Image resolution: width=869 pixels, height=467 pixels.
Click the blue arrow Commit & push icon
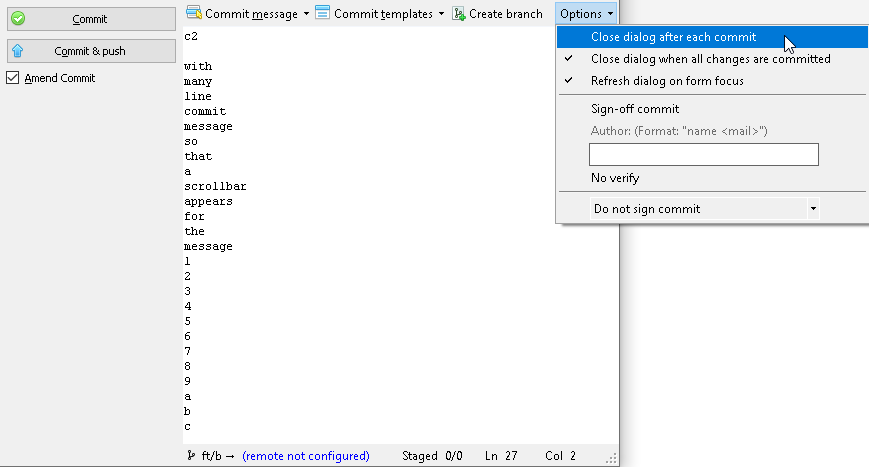[x=18, y=51]
